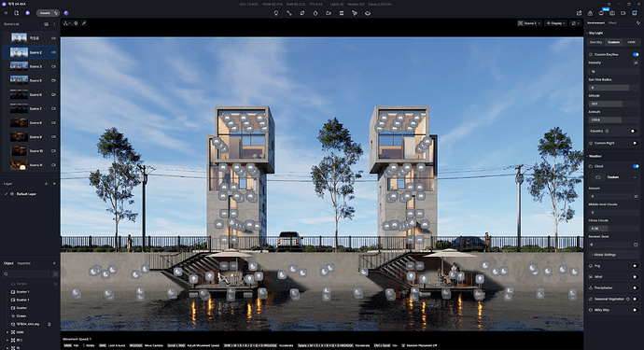This screenshot has height=350, width=644.
Task: Toggle the Fog switch
Action: 636,266
